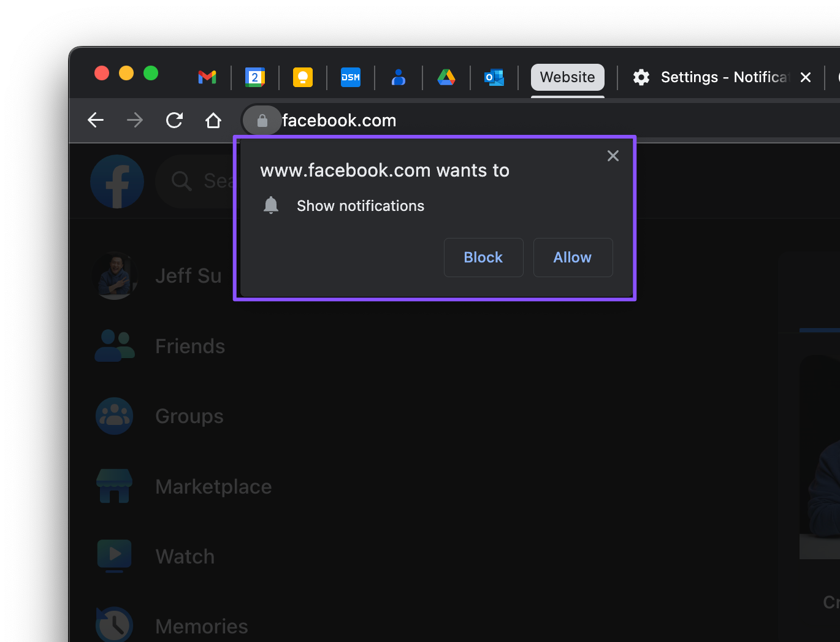Allow Facebook notifications
Image resolution: width=840 pixels, height=642 pixels.
coord(573,258)
